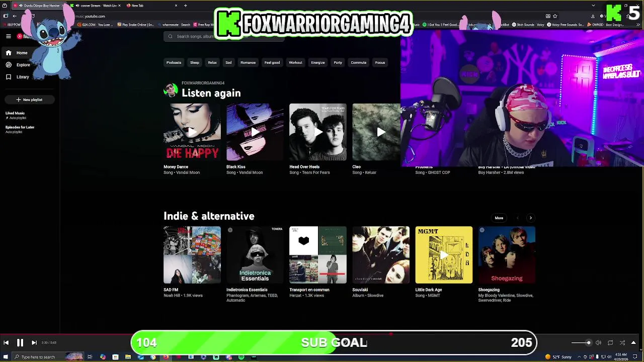The height and width of the screenshot is (362, 644).
Task: Click the browser back arrow
Action: 15,16
